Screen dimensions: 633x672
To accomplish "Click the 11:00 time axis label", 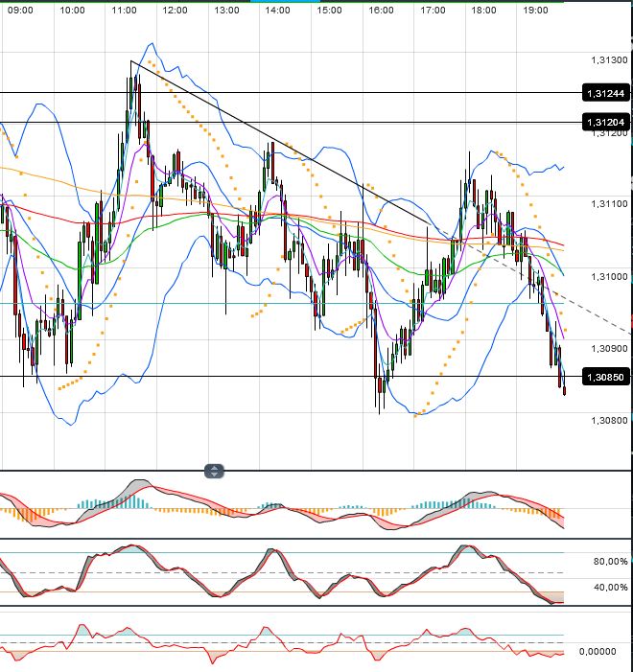I will coord(124,10).
